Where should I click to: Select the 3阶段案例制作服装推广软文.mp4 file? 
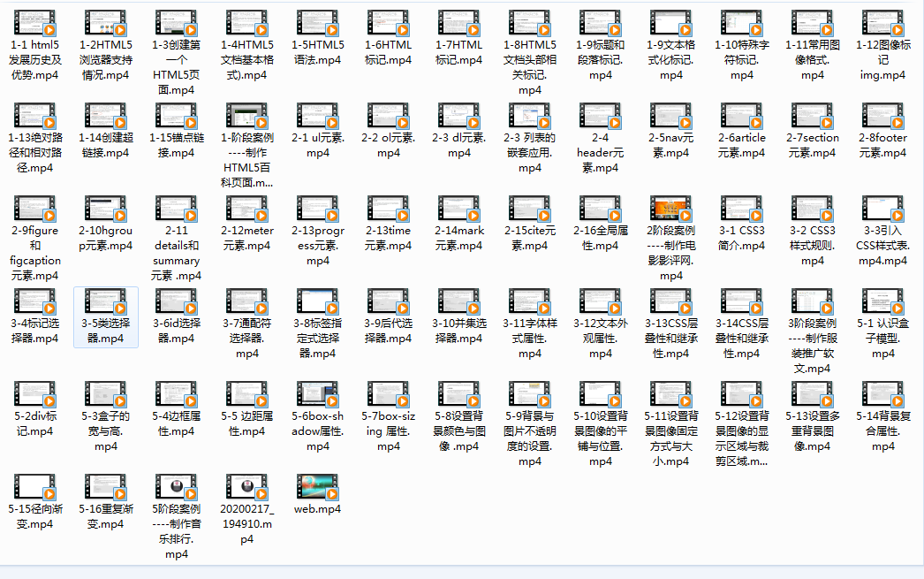click(813, 302)
